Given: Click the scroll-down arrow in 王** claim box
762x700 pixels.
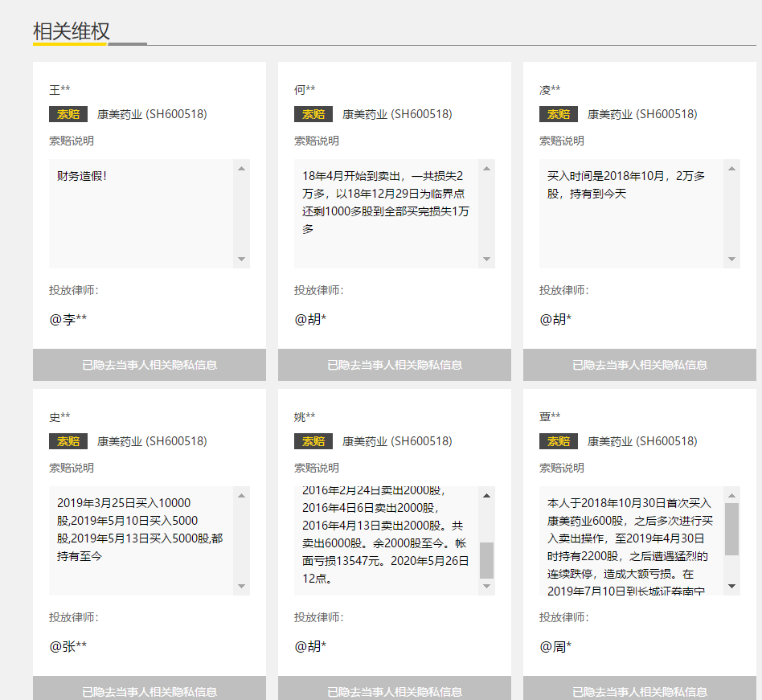Looking at the screenshot, I should coord(241,260).
